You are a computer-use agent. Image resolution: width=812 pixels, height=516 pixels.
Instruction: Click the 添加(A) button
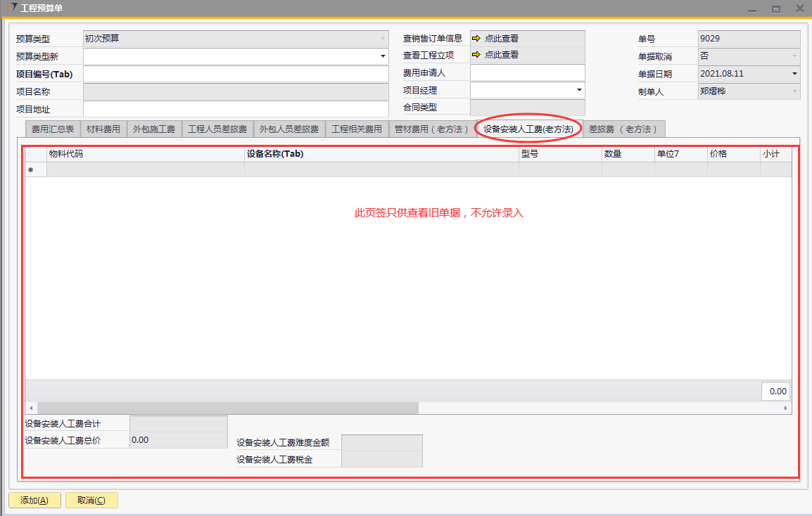[x=34, y=501]
